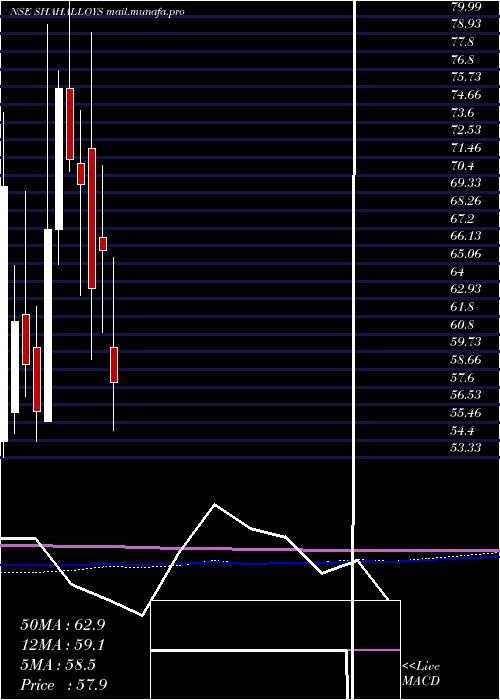Viewport: 500px width, 700px height.
Task: Click the 79.99 price axis label
Action: (x=466, y=6)
